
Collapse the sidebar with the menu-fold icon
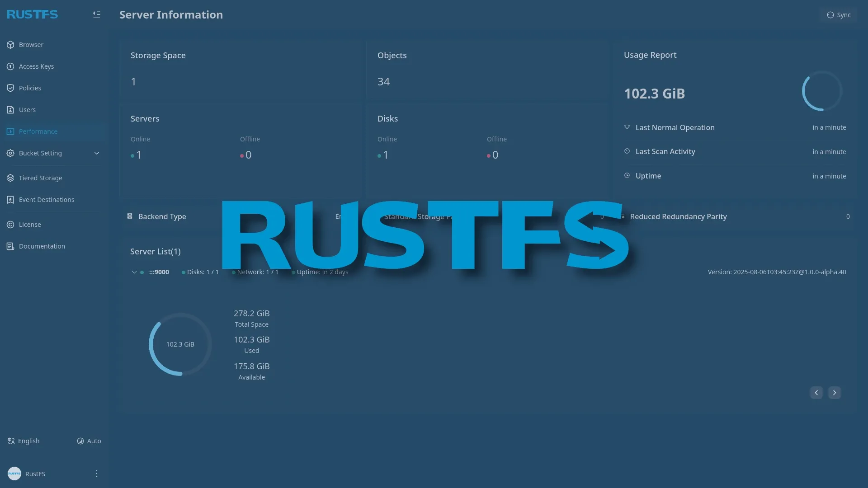point(97,14)
